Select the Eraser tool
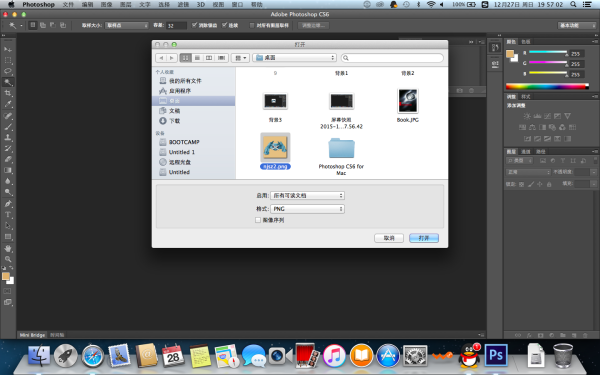Screen dimensions: 600x375 8,159
